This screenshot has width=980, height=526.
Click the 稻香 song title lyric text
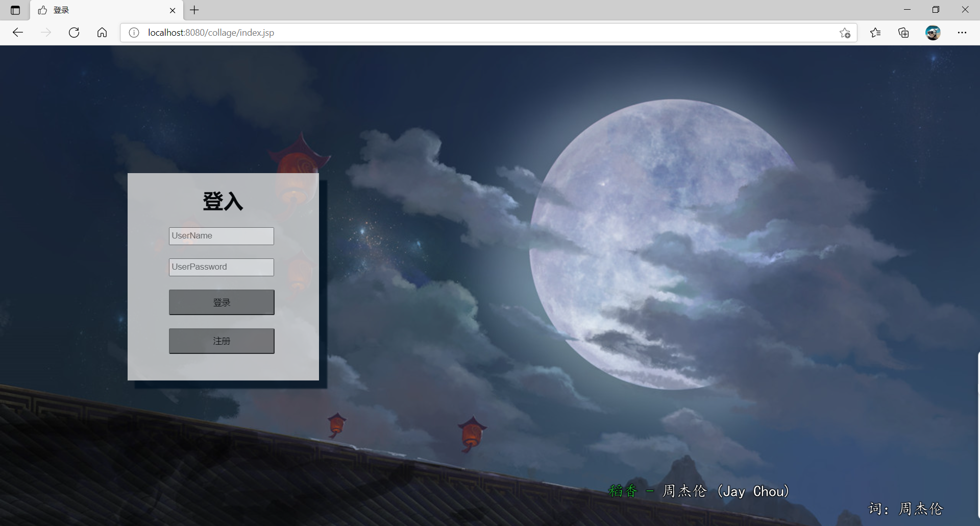click(623, 491)
